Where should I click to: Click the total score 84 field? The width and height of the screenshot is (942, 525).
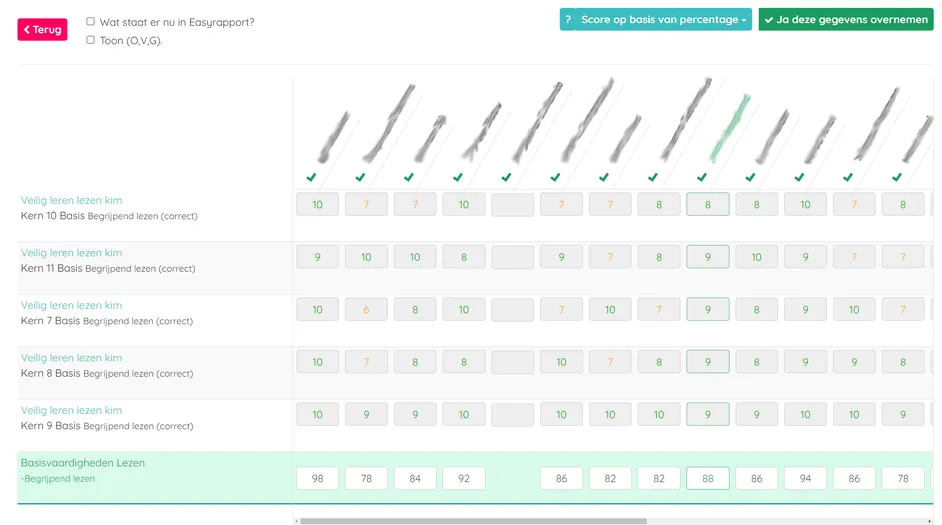(x=415, y=478)
